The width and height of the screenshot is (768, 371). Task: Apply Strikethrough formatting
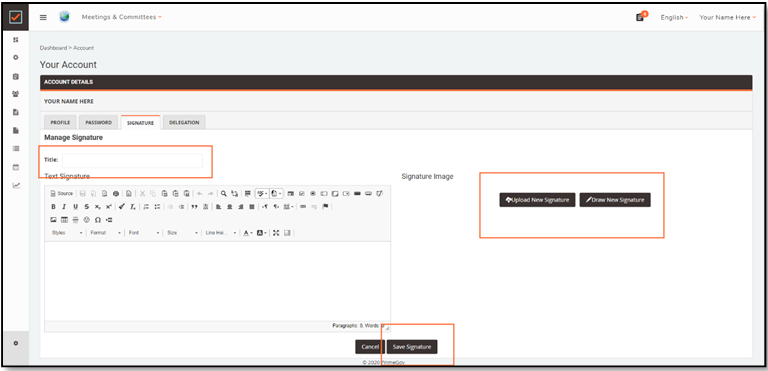87,207
